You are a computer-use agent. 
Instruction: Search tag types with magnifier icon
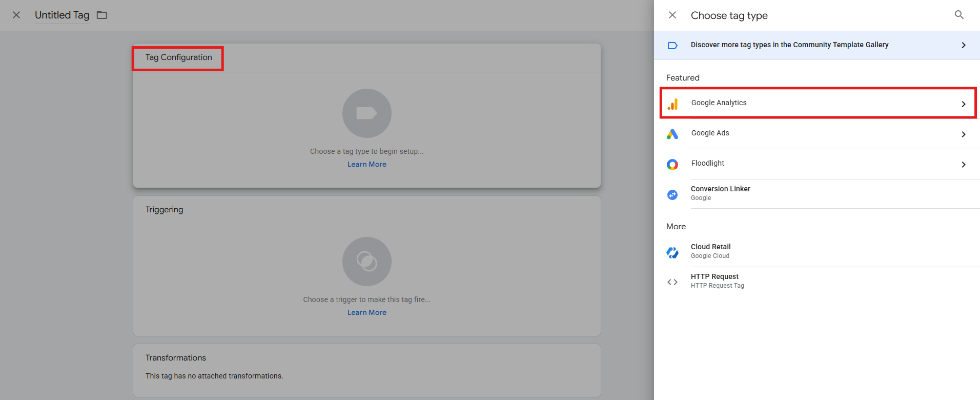click(x=959, y=15)
